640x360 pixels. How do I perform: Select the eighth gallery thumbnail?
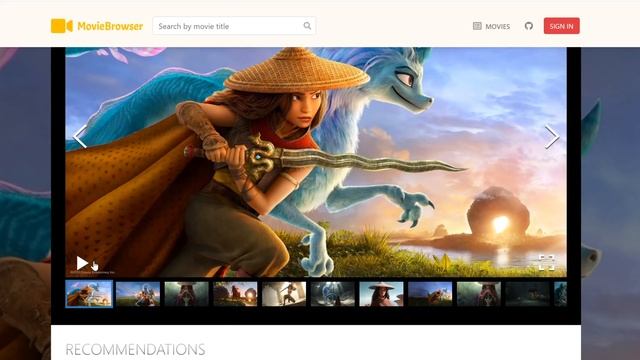(x=430, y=294)
